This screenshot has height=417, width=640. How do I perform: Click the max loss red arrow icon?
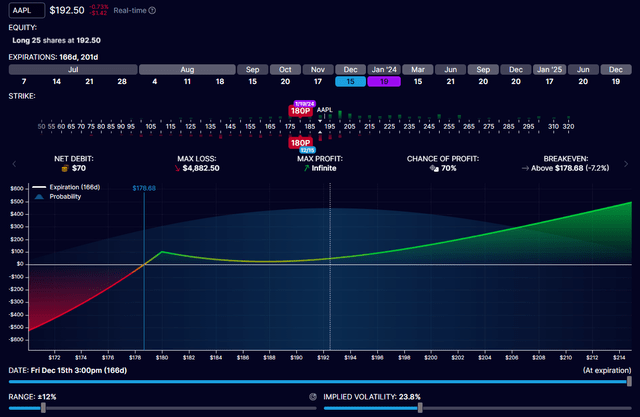pos(177,169)
